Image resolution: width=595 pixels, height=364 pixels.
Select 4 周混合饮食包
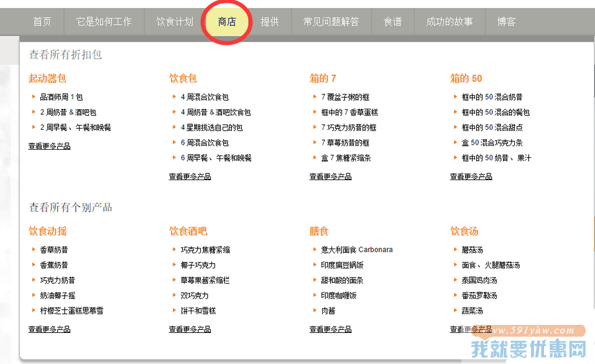point(205,97)
